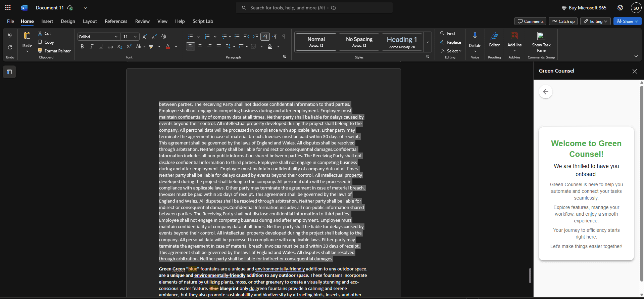The image size is (644, 299).
Task: Activate the Format Painter
Action: pyautogui.click(x=54, y=51)
